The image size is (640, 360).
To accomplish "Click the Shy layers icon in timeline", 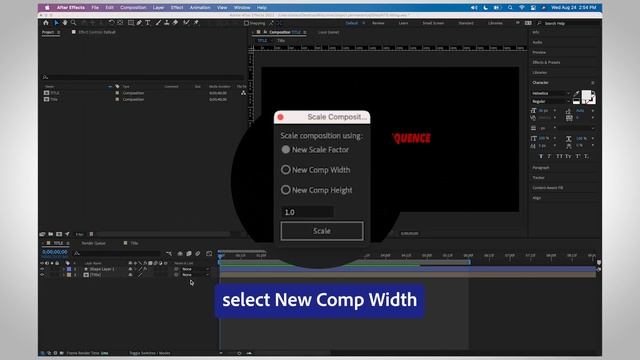I will [x=180, y=253].
